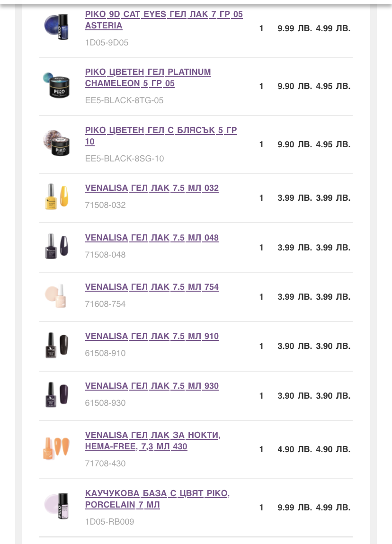Click blue Cat Eyes Asteria product thumbnail

(x=56, y=27)
